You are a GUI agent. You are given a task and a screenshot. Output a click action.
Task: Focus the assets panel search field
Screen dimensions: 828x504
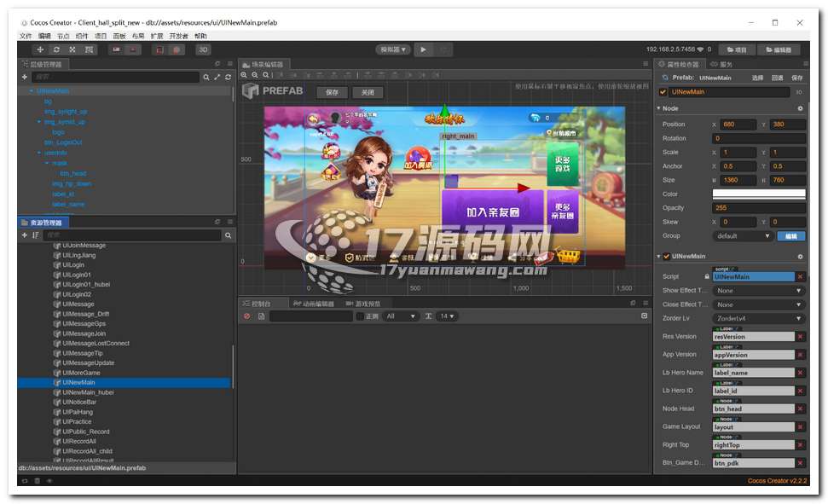pos(132,235)
